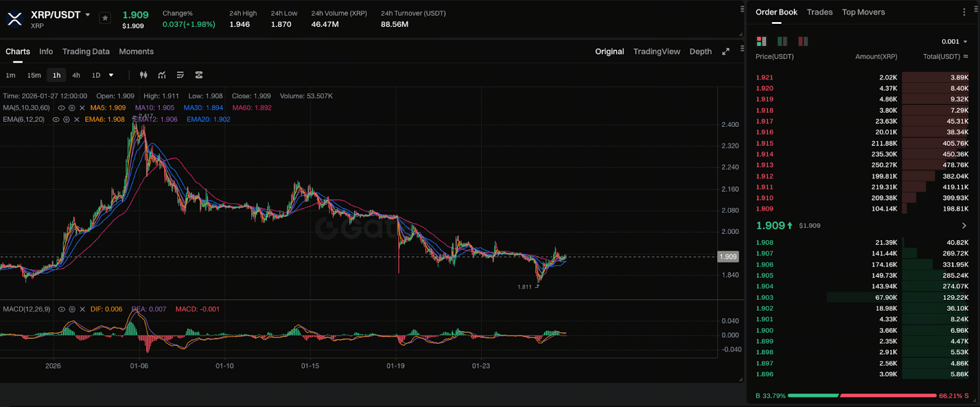Toggle visibility of EMA(6,12,20)
The image size is (980, 407).
pos(56,120)
